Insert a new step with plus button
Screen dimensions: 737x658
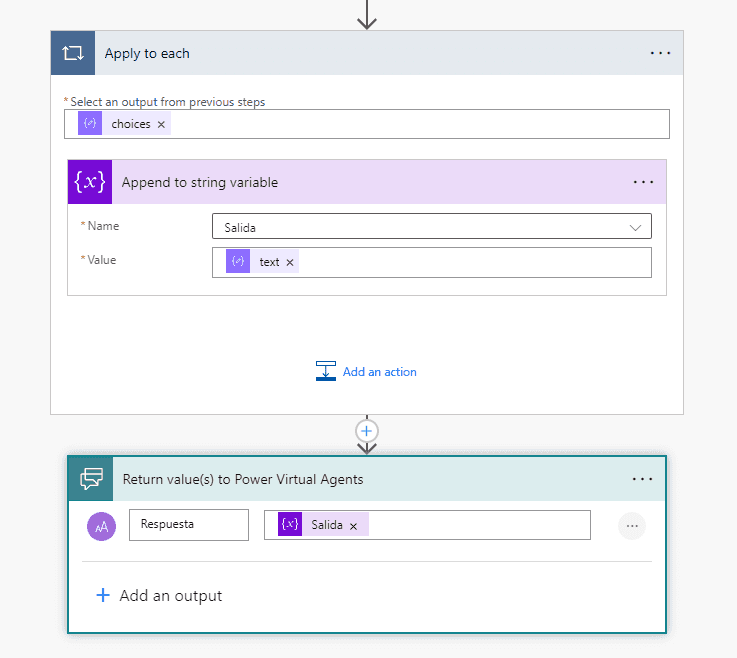point(367,431)
